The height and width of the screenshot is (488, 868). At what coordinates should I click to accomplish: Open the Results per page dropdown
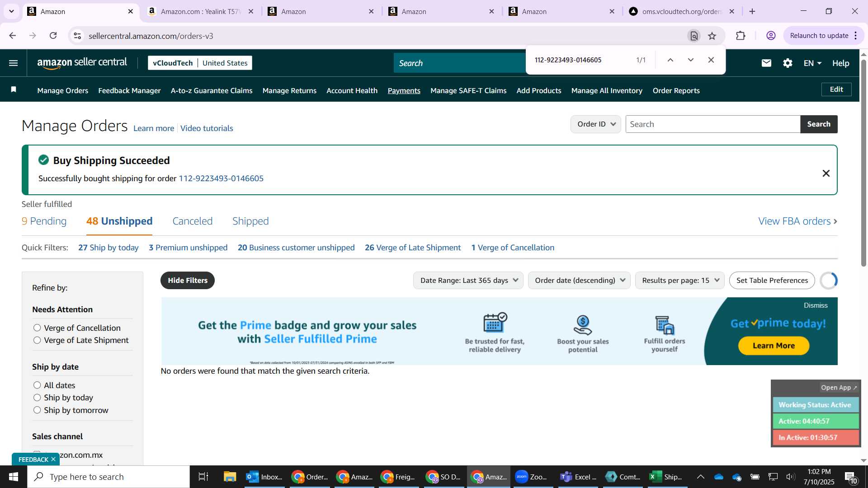point(679,280)
